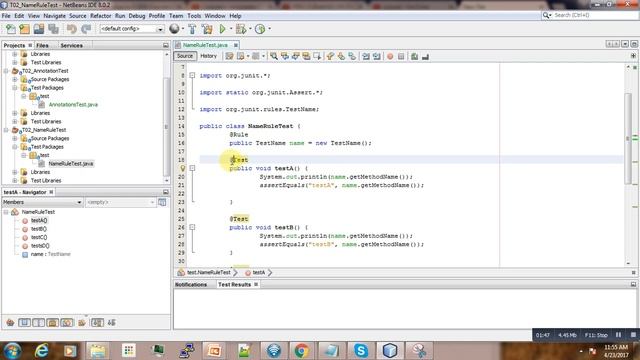Collapse the testB method fold marker
Screen dimensions: 640x360
[x=192, y=227]
